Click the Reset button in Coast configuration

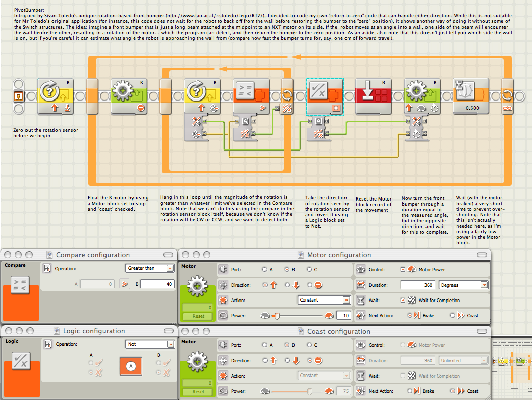point(199,391)
